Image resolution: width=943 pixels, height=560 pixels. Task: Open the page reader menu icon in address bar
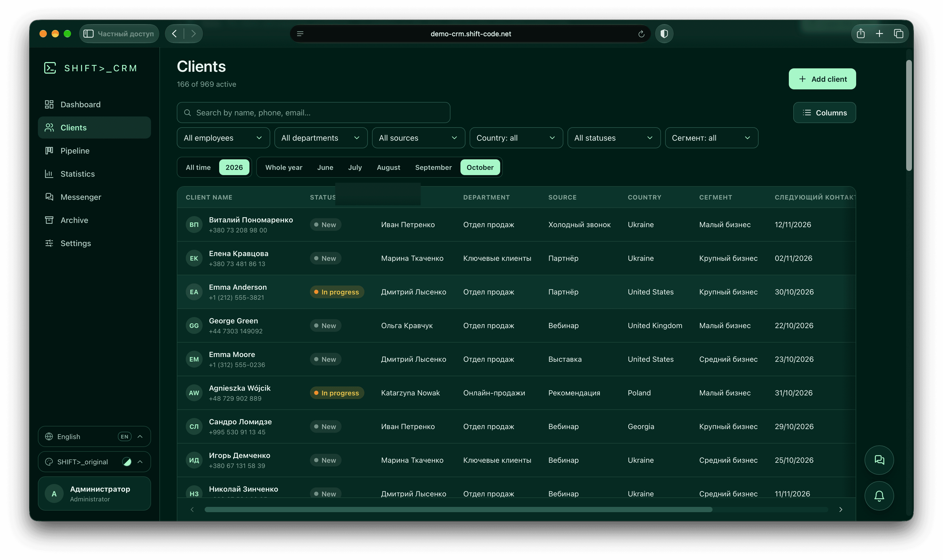[x=300, y=34]
